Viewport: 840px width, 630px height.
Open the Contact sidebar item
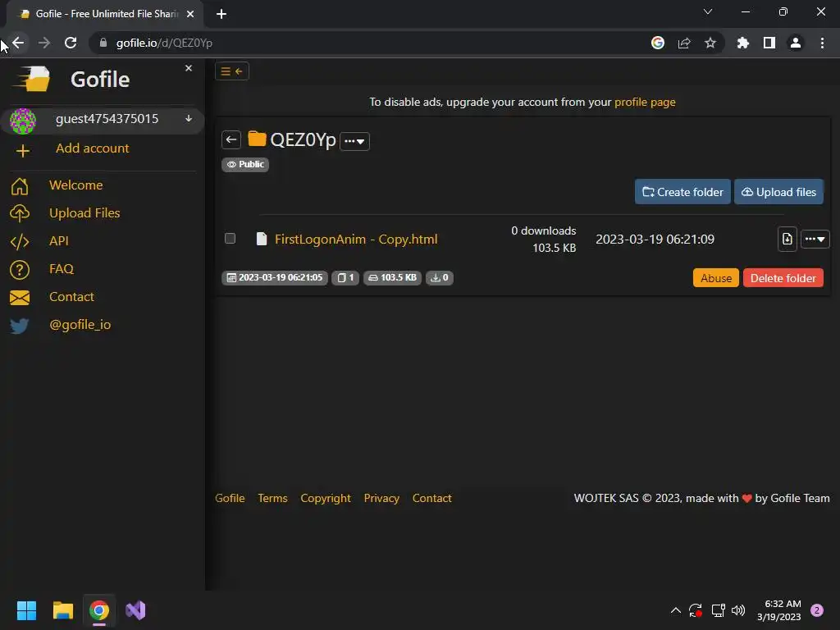[x=72, y=296]
